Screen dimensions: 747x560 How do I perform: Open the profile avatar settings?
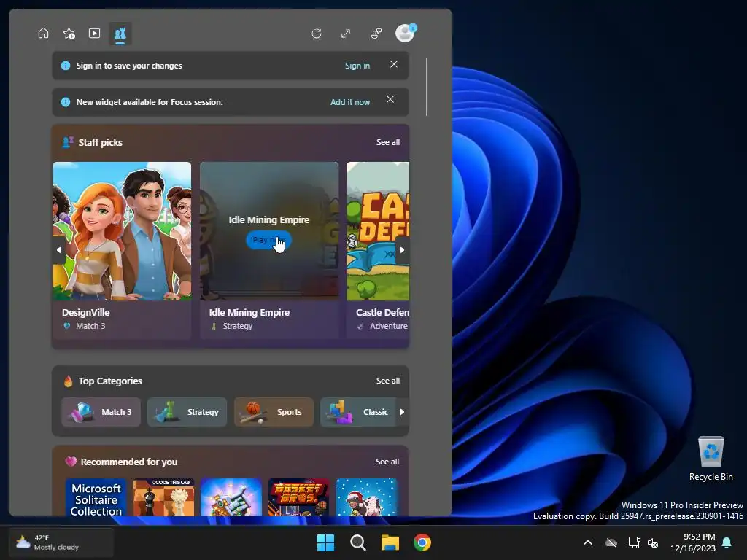406,33
